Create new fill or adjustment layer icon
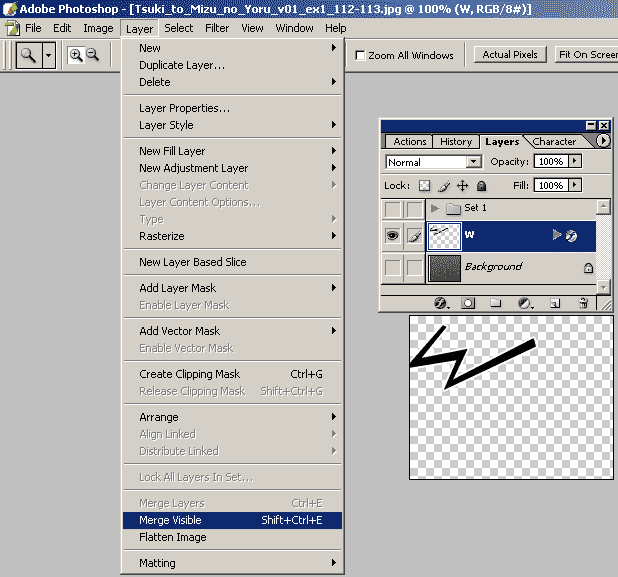This screenshot has width=618, height=577. [x=525, y=303]
